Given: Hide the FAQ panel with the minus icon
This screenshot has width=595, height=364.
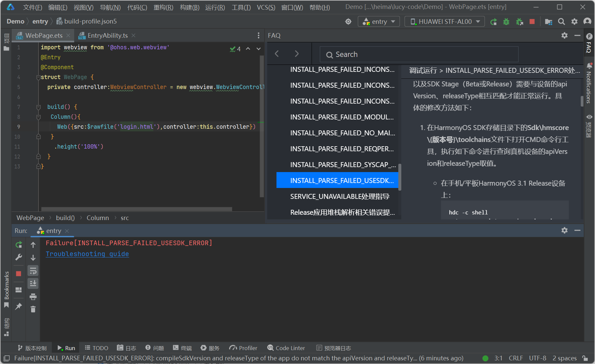Looking at the screenshot, I should 577,35.
